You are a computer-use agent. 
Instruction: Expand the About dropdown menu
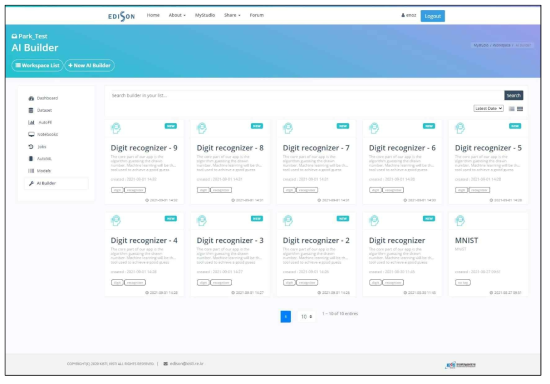click(177, 15)
